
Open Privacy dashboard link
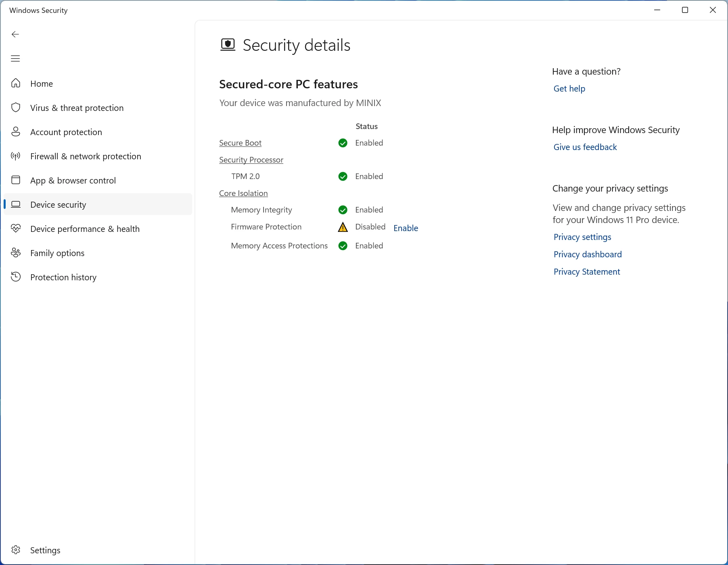pyautogui.click(x=588, y=254)
